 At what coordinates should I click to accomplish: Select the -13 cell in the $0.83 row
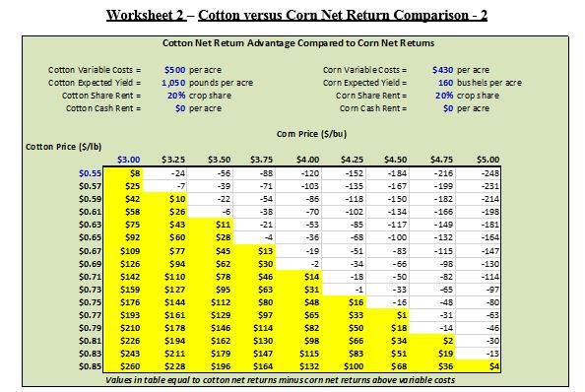479,354
